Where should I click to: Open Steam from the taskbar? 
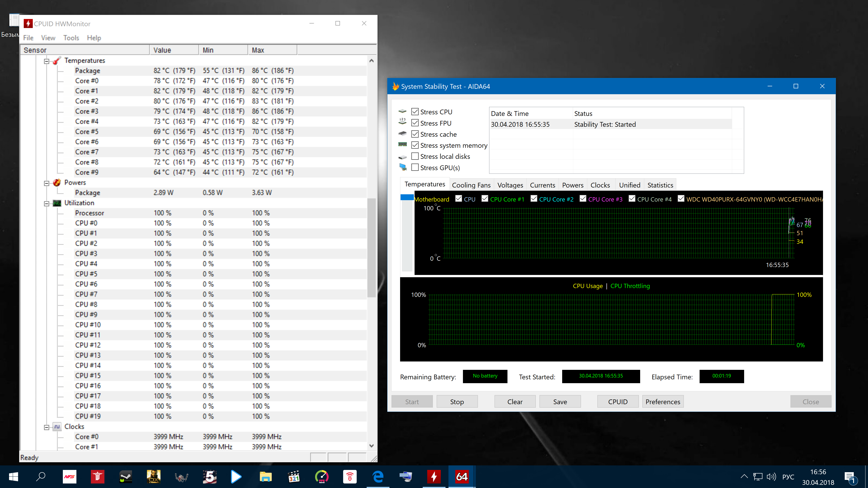coord(125,476)
